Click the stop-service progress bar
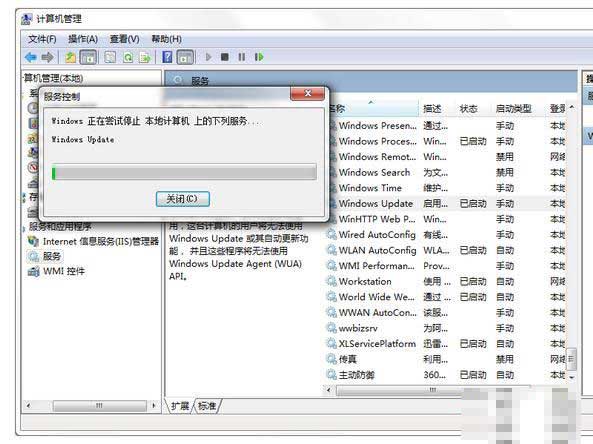 click(x=184, y=172)
